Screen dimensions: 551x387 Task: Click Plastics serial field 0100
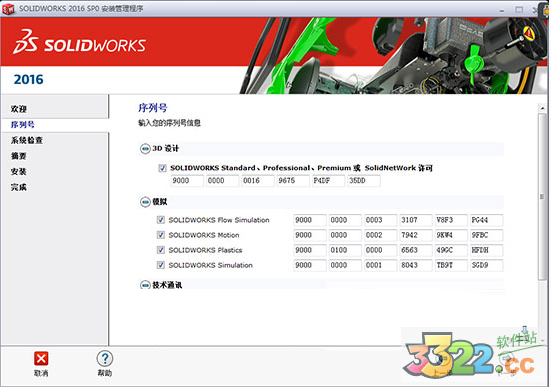point(345,250)
